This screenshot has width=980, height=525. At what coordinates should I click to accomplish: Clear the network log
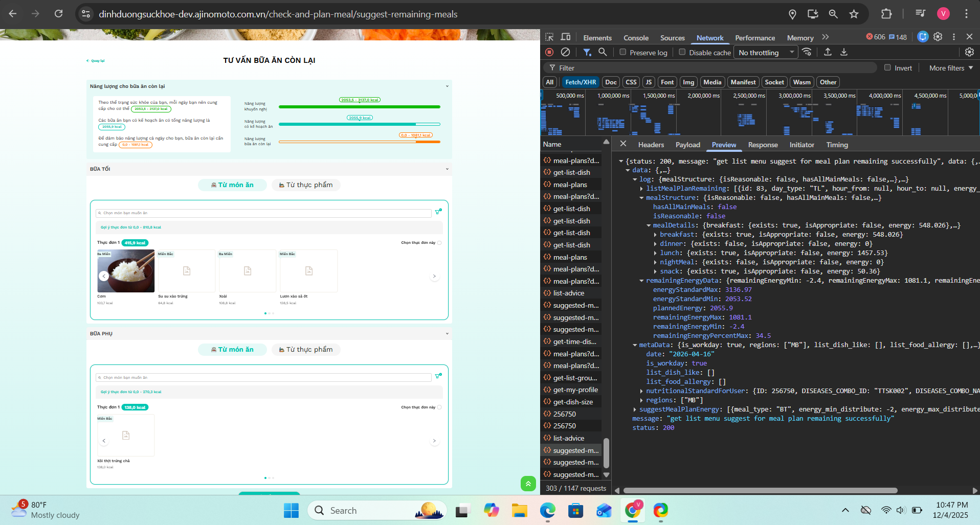point(565,52)
